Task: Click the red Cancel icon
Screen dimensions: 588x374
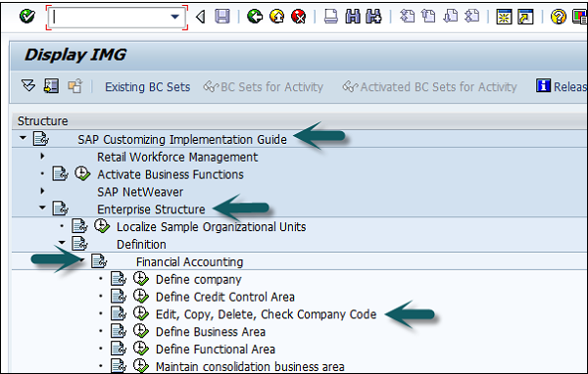Action: pyautogui.click(x=299, y=17)
